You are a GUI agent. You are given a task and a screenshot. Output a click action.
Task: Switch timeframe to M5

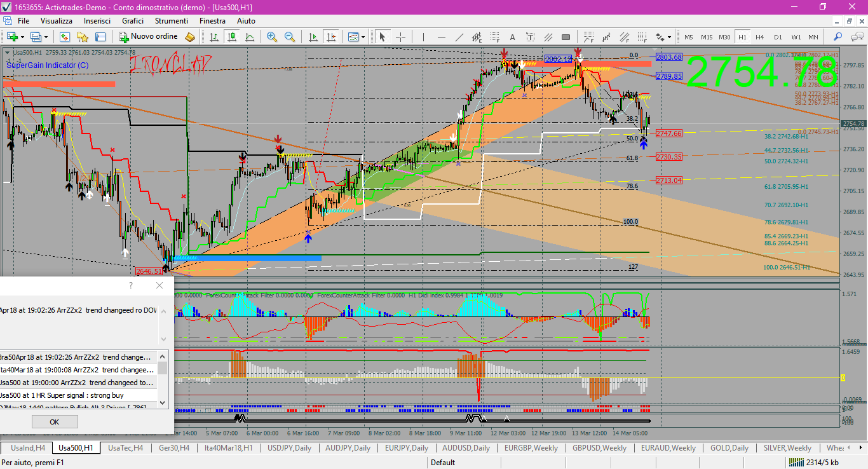click(689, 37)
